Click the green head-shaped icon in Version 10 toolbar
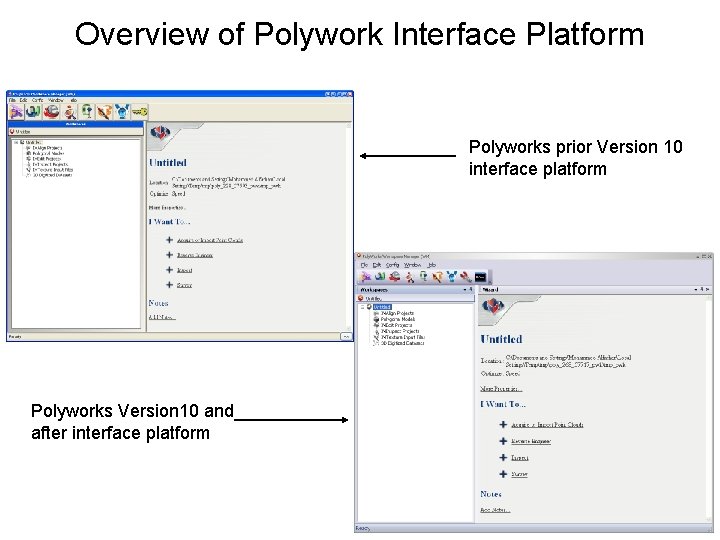The width and height of the screenshot is (720, 540). click(423, 276)
